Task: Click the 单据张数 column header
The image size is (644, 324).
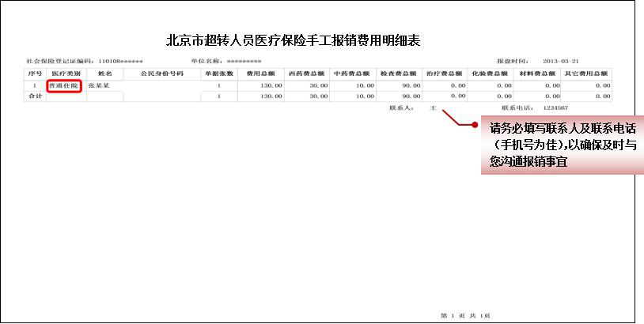Action: pyautogui.click(x=218, y=73)
